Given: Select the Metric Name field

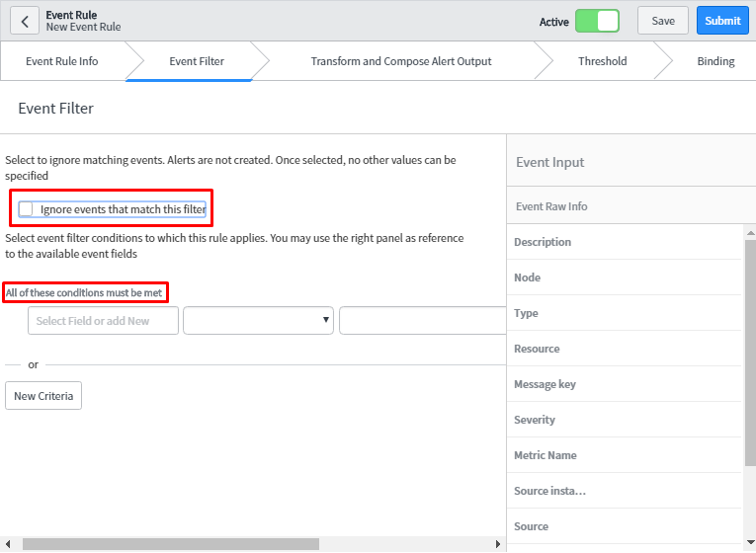Looking at the screenshot, I should [546, 455].
